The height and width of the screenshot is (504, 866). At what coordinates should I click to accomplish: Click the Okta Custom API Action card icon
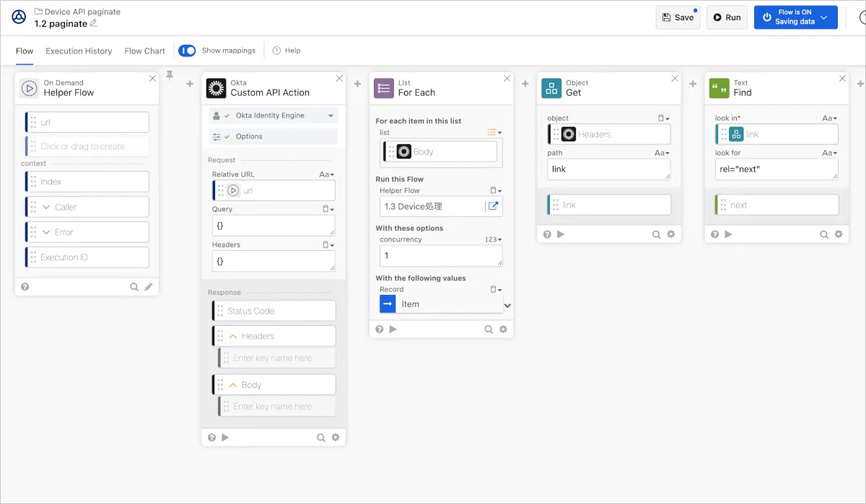tap(216, 88)
